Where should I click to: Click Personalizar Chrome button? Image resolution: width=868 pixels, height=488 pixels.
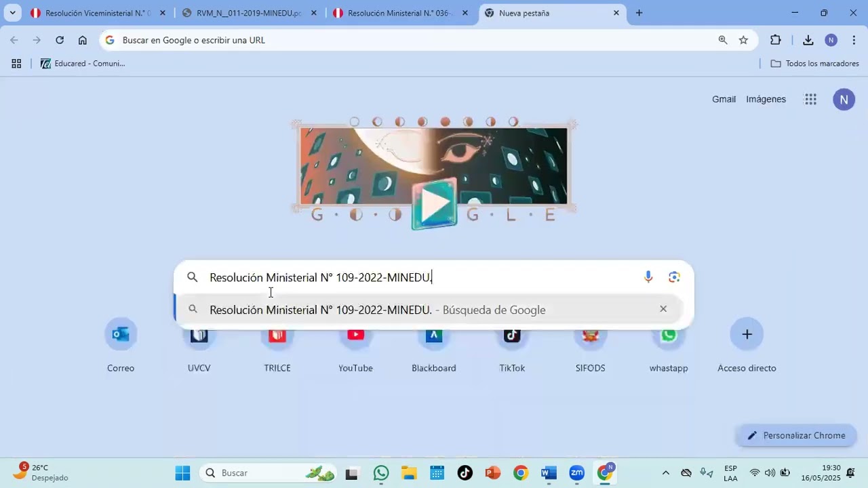[796, 435]
